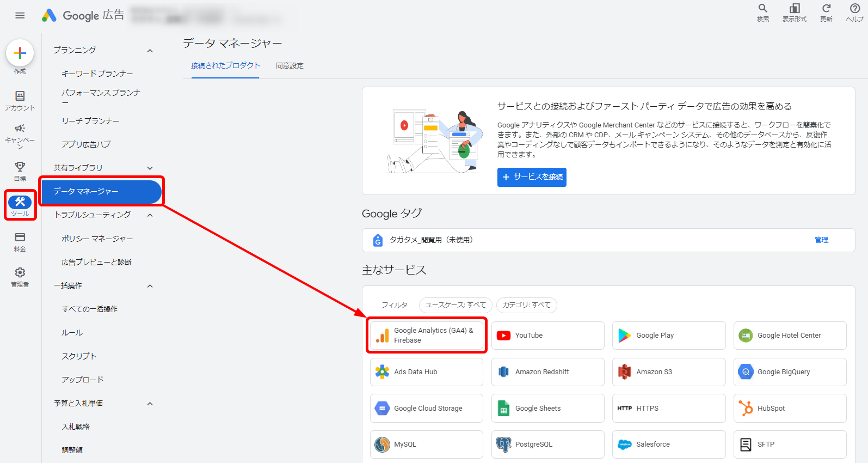The width and height of the screenshot is (868, 463).
Task: Open ポリシー マネージャー
Action: coord(97,239)
